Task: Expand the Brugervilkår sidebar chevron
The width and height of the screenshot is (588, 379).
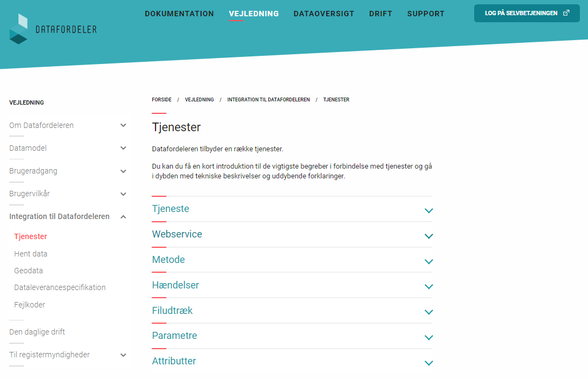Action: tap(123, 194)
